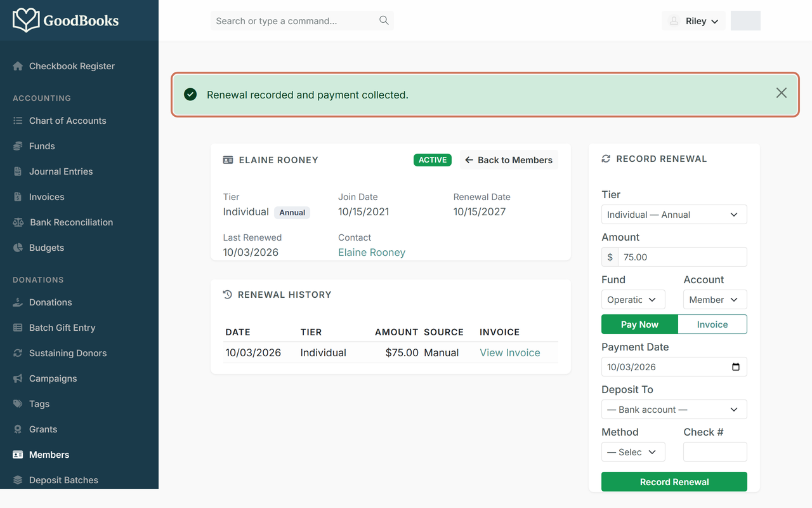Expand the Tier dropdown in Record Renewal
Viewport: 812px width, 508px height.
(x=674, y=215)
